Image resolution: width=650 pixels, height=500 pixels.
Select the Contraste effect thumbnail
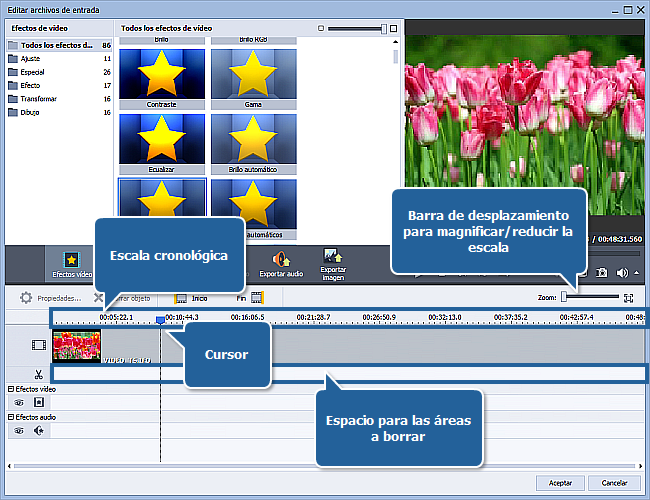(x=162, y=76)
